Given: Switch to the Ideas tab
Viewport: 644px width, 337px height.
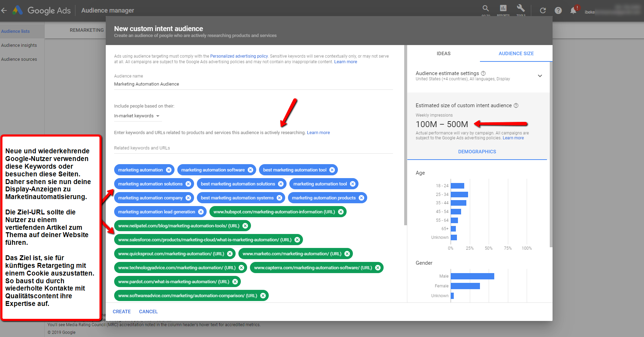Looking at the screenshot, I should click(x=443, y=53).
